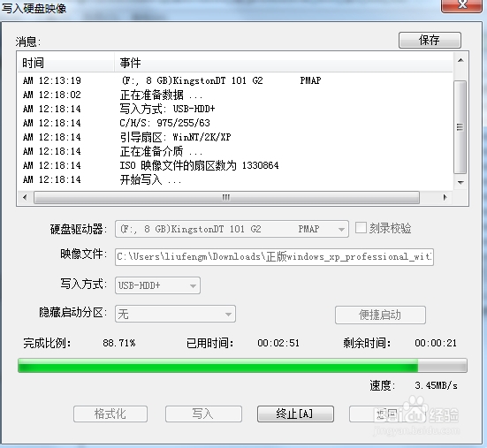Click the 写入 write button
Image resolution: width=487 pixels, height=448 pixels.
pos(203,414)
